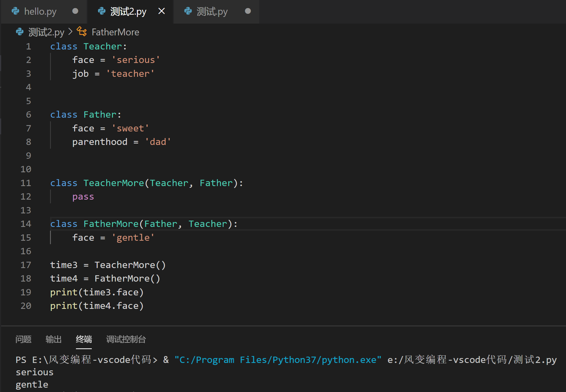Click 'parenthood' variable on line 8
The image size is (566, 392).
coord(100,142)
